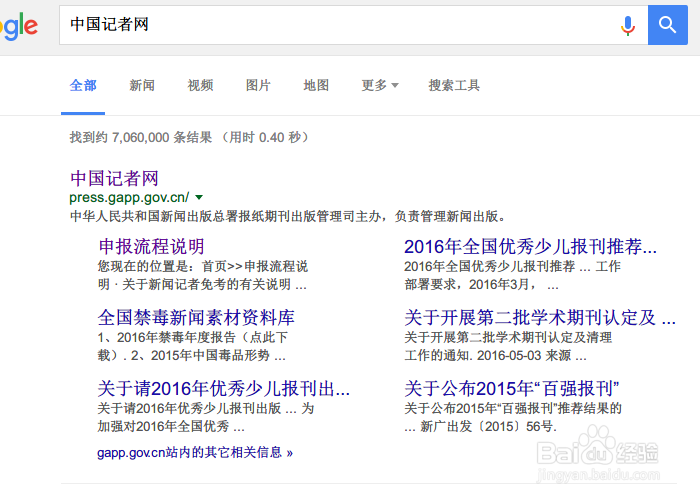
Task: Click the blue magnifier search button
Action: [x=667, y=25]
